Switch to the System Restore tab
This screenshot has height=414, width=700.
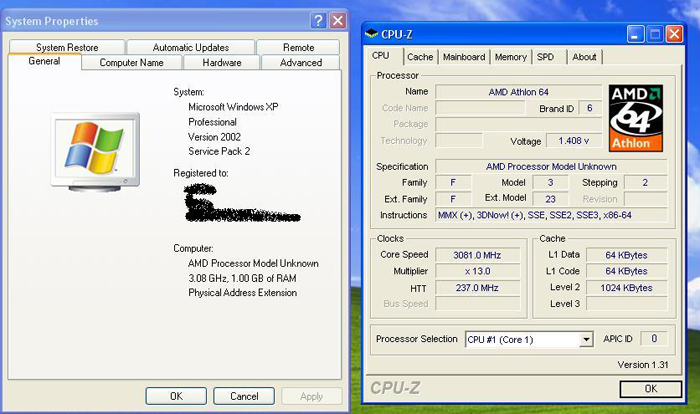[67, 47]
